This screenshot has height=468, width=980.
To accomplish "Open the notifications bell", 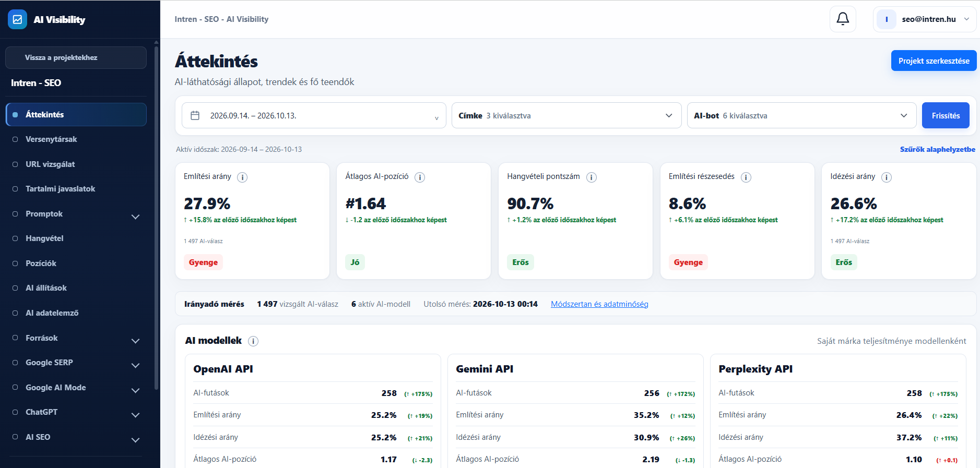I will pyautogui.click(x=843, y=19).
